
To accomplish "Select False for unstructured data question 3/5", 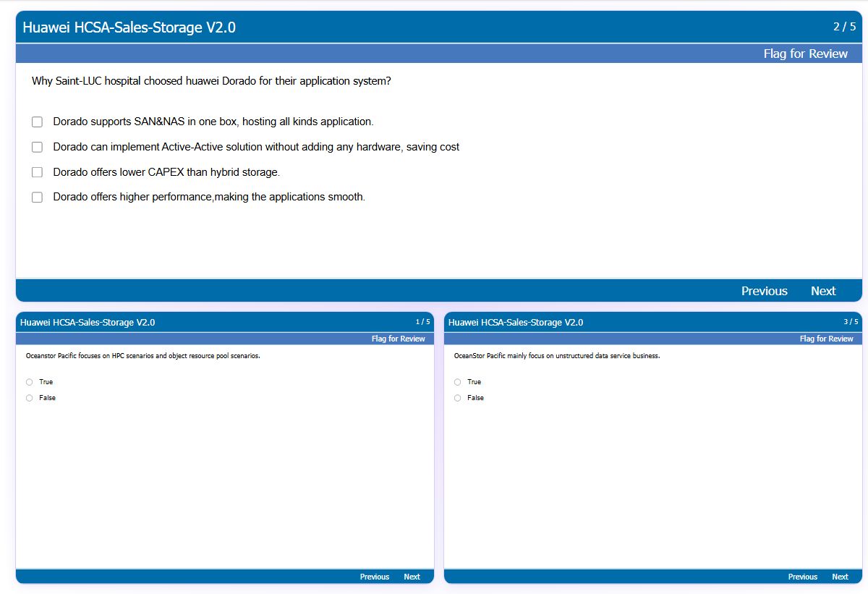I will (x=457, y=398).
